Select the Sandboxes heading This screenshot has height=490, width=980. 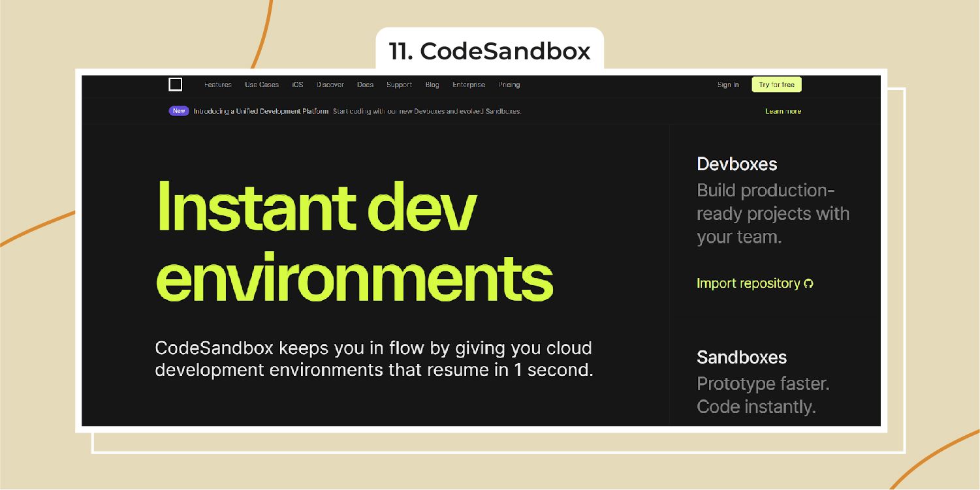coord(742,358)
